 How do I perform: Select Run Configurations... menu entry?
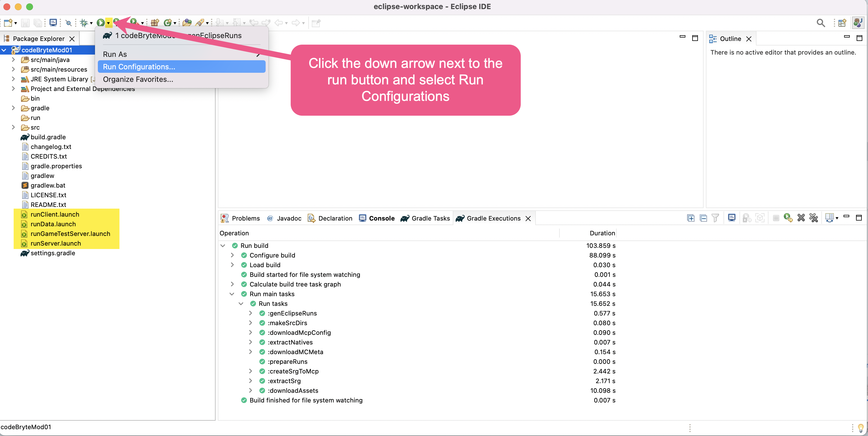tap(139, 67)
